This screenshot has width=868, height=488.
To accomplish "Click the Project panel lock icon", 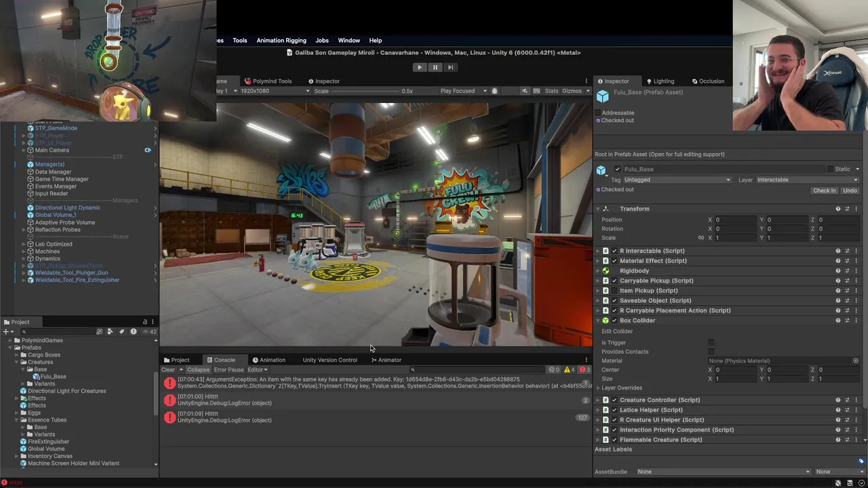I will click(x=144, y=323).
